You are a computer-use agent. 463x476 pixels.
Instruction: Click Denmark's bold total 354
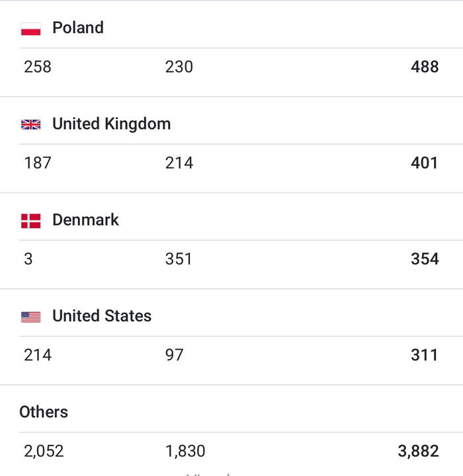(x=425, y=258)
